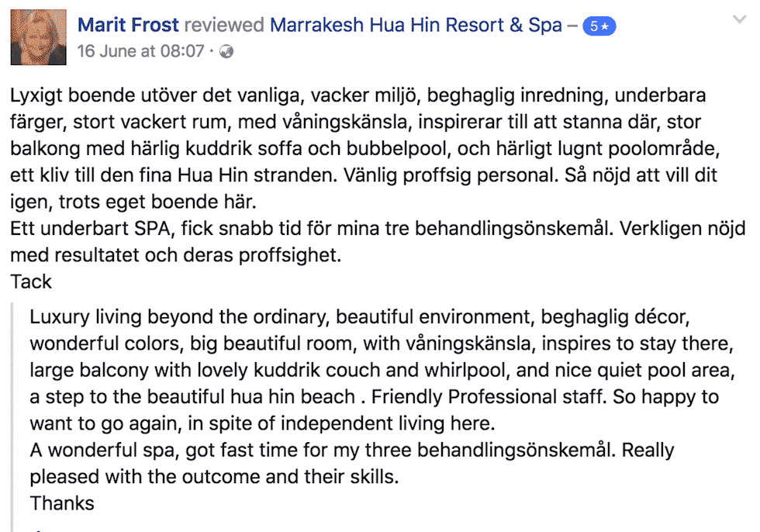
Task: Click the public globe privacy icon
Action: (x=226, y=51)
